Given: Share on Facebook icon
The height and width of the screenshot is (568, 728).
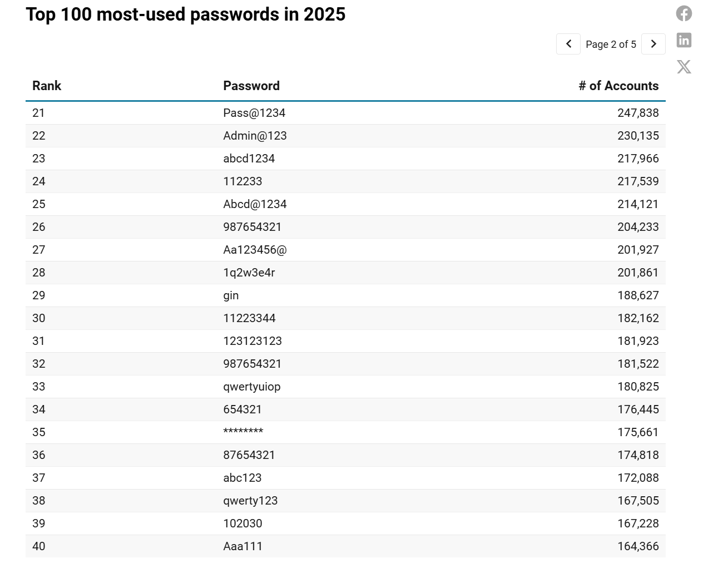Looking at the screenshot, I should (x=684, y=13).
